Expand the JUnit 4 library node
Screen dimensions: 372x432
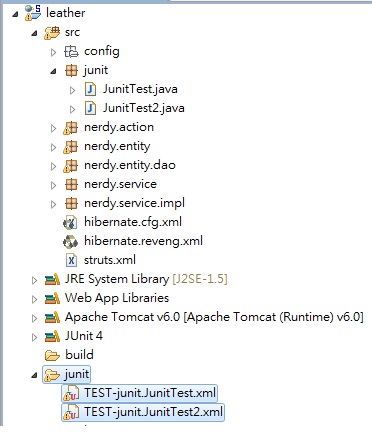34,337
